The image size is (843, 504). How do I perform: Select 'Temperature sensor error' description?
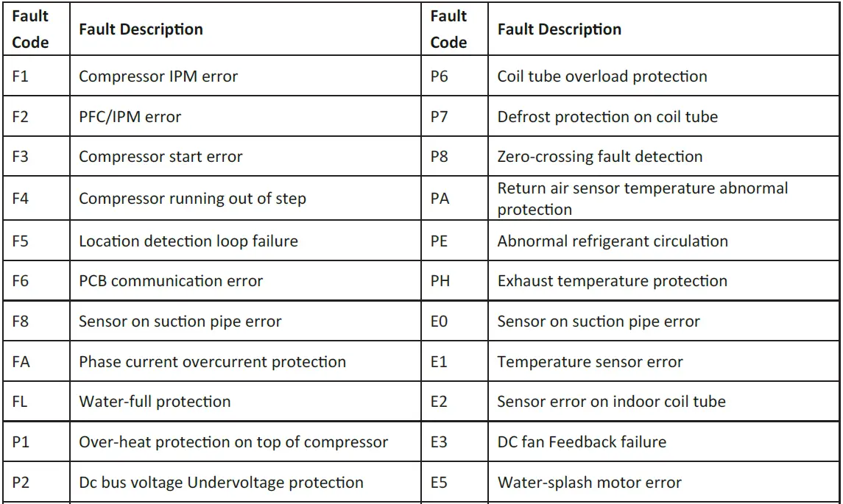(590, 362)
